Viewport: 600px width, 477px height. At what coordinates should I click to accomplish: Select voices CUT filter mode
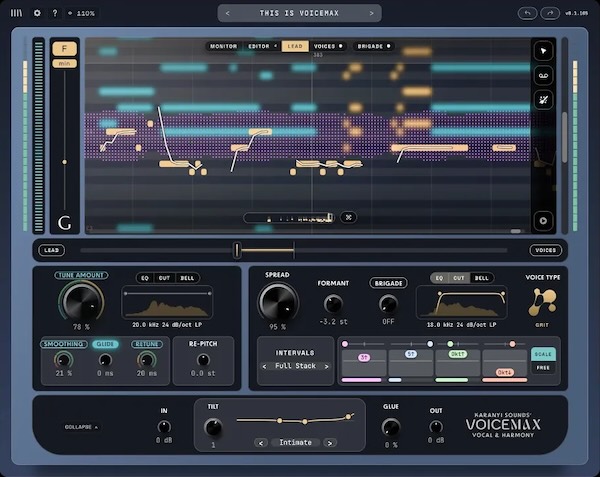(x=459, y=278)
